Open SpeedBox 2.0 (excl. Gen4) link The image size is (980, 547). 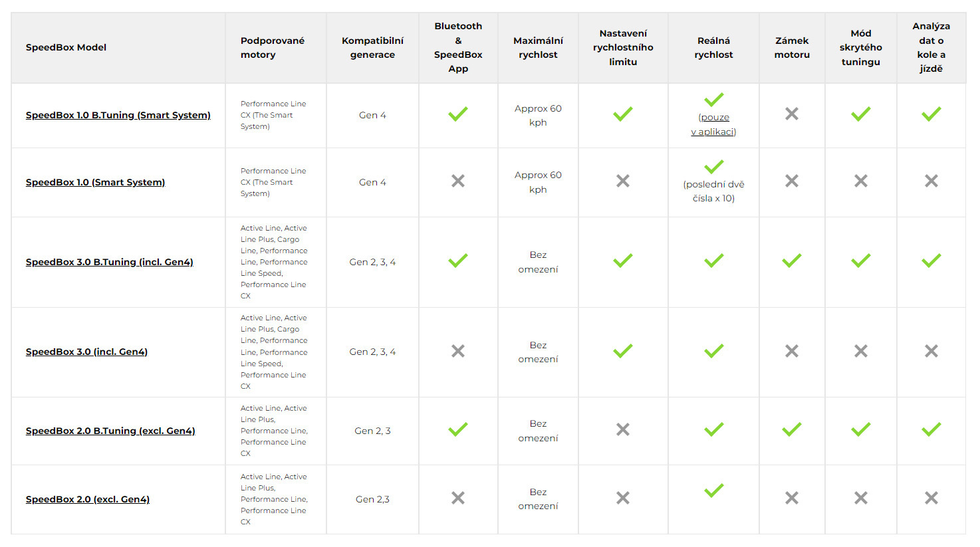(x=87, y=499)
